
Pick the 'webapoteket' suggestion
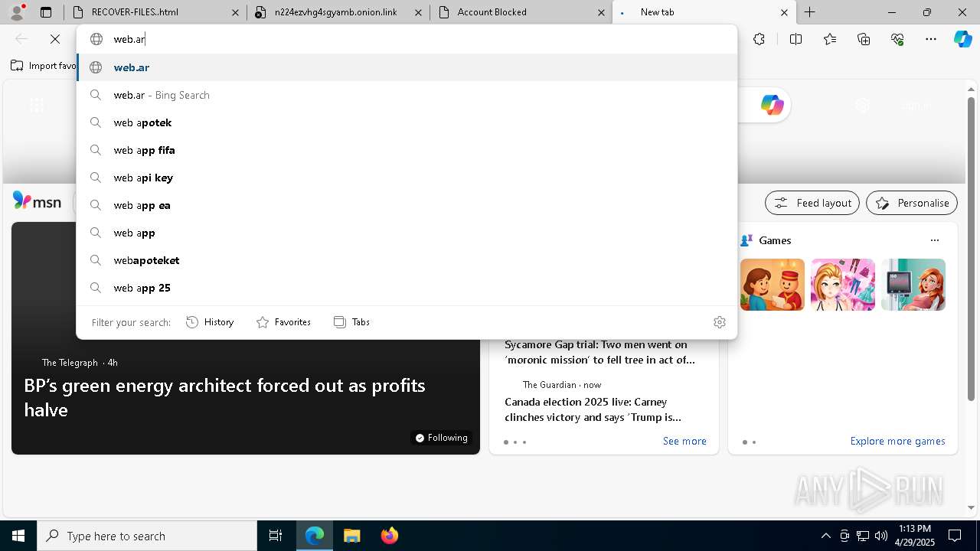click(407, 260)
